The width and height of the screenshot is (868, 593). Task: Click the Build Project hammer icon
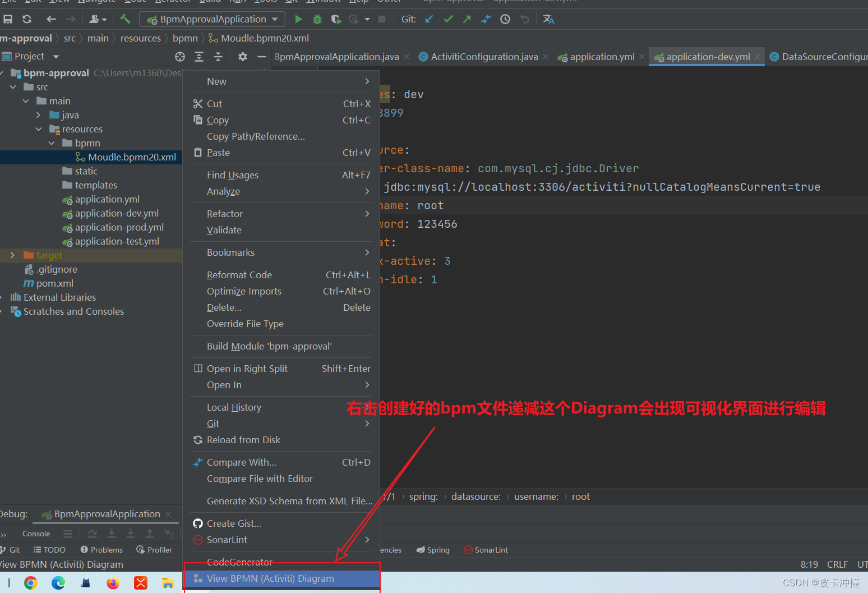(125, 19)
